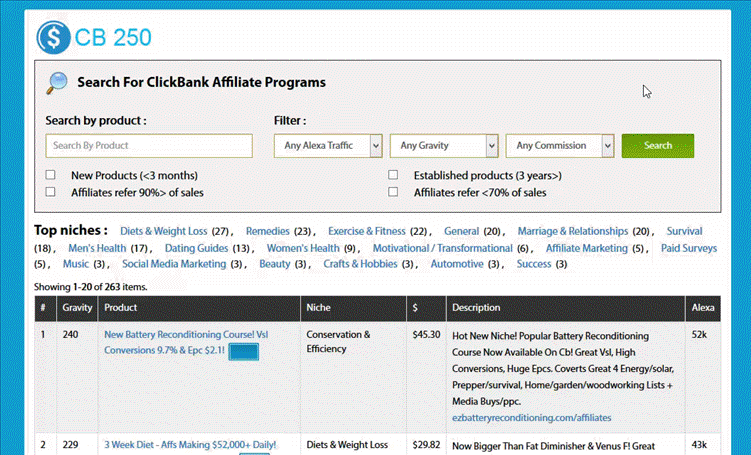Open 3 Week Diet product link
The width and height of the screenshot is (751, 455).
190,444
